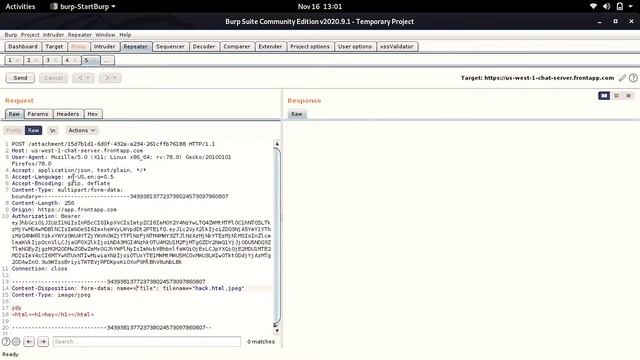Image resolution: width=640 pixels, height=360 pixels.
Task: Edit the target with the pencil icon
Action: (622, 78)
